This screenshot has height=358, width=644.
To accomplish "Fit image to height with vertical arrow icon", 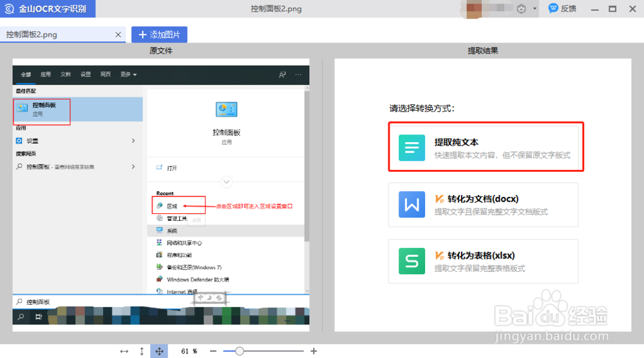I will point(142,352).
